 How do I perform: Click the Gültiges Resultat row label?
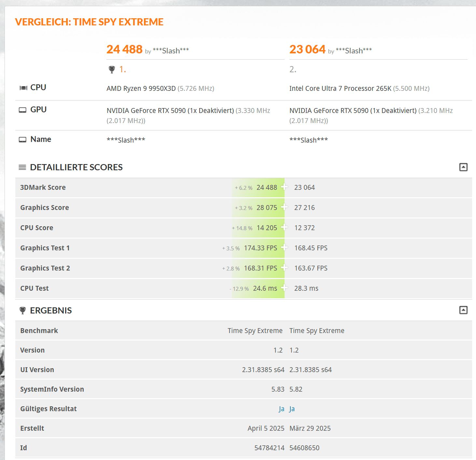coord(49,409)
